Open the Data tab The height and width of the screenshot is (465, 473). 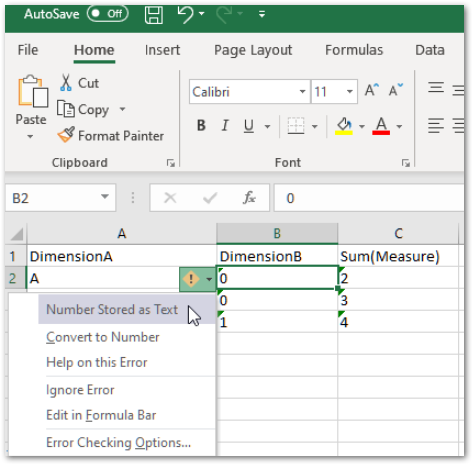(430, 50)
